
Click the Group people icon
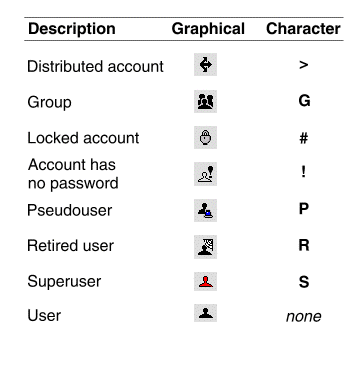pyautogui.click(x=205, y=101)
